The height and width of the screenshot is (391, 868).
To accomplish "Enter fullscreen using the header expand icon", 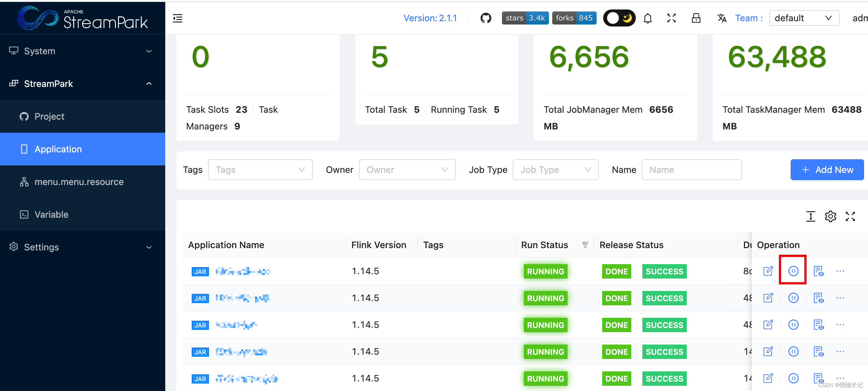I will [x=671, y=18].
